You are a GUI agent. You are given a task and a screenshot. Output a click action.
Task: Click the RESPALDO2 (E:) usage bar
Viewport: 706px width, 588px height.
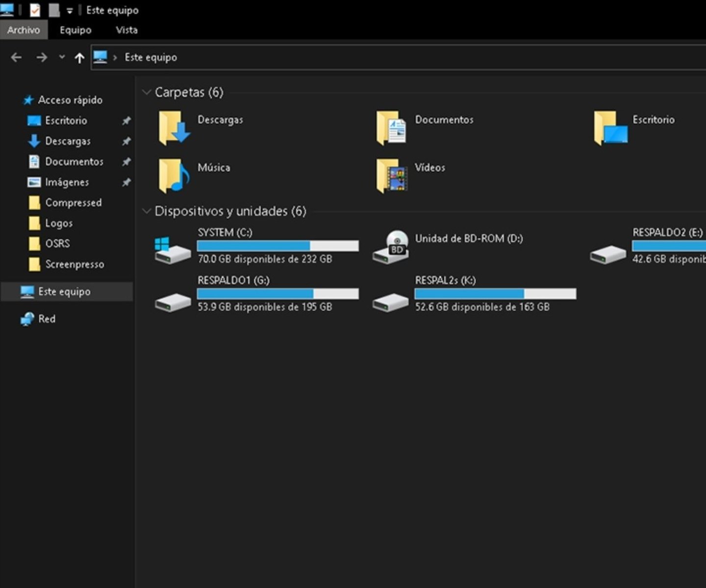(x=669, y=246)
